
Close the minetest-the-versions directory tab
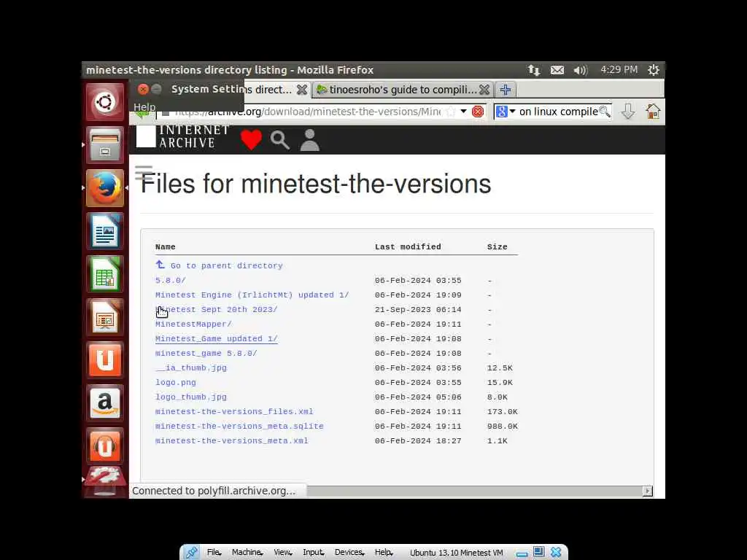(301, 90)
